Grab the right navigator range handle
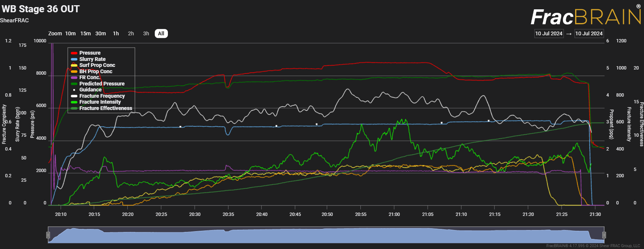This screenshot has height=249, width=644. click(604, 235)
